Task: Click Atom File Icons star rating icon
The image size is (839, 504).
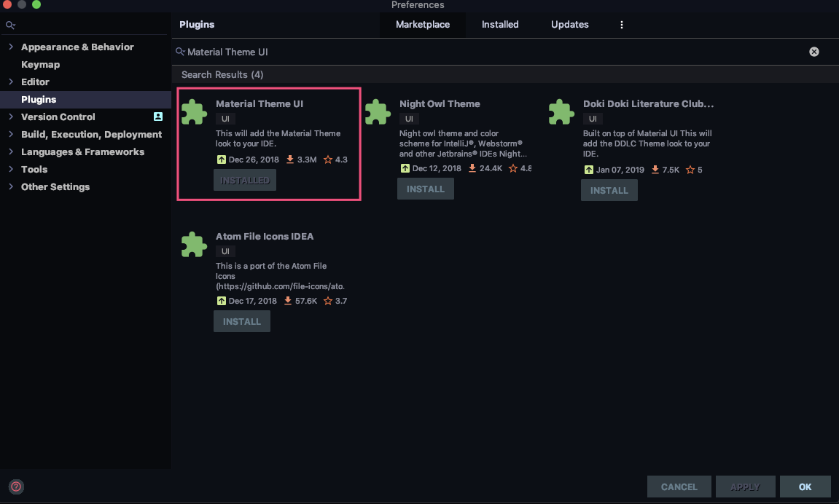Action: [x=328, y=301]
